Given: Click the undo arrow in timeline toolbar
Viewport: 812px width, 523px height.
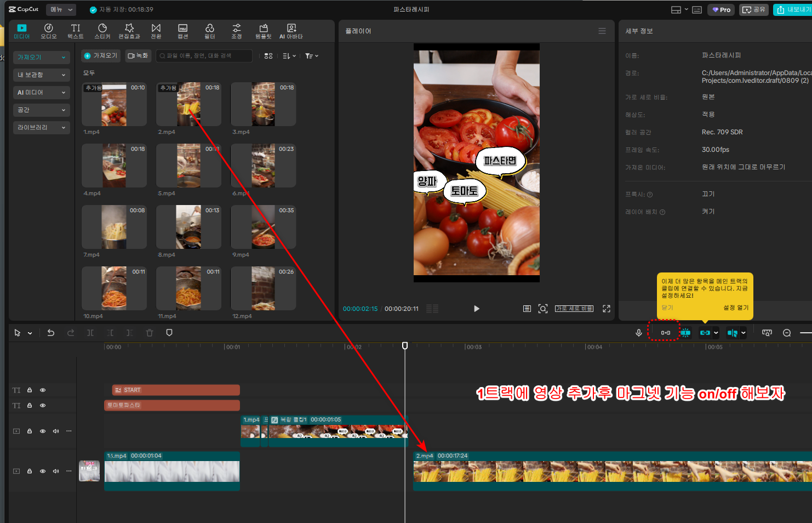Looking at the screenshot, I should [x=51, y=333].
